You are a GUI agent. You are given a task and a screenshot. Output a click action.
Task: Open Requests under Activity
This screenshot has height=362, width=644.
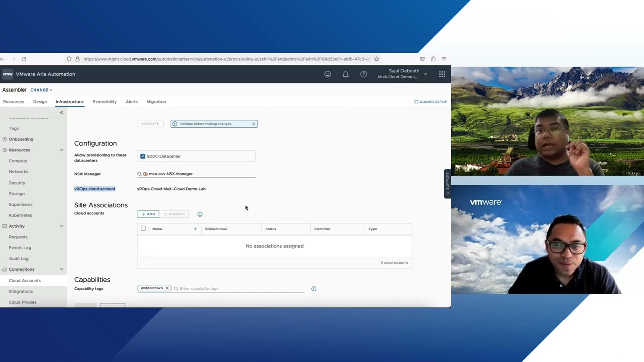pos(18,237)
